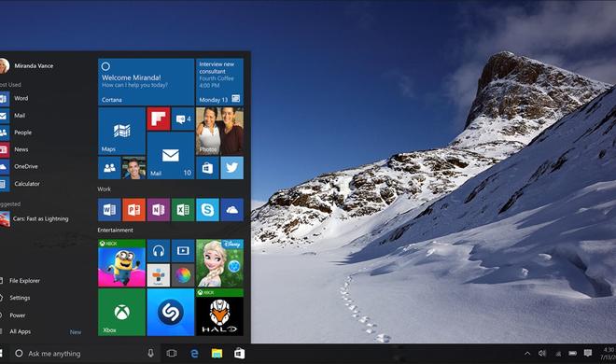Open the Power options

[x=13, y=315]
